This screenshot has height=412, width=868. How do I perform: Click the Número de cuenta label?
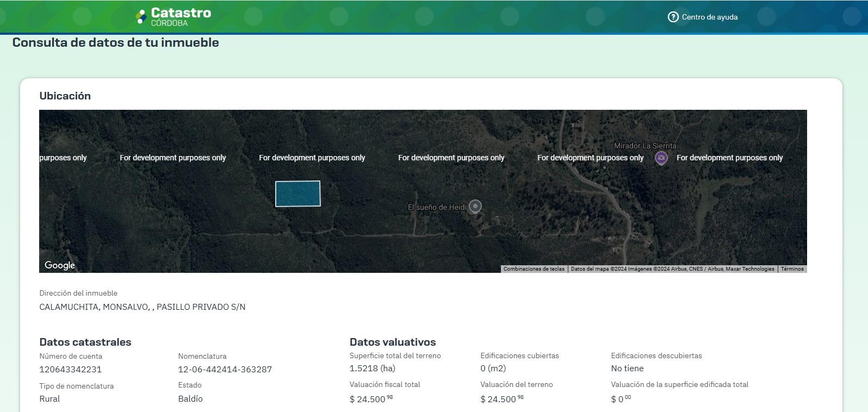pyautogui.click(x=71, y=357)
